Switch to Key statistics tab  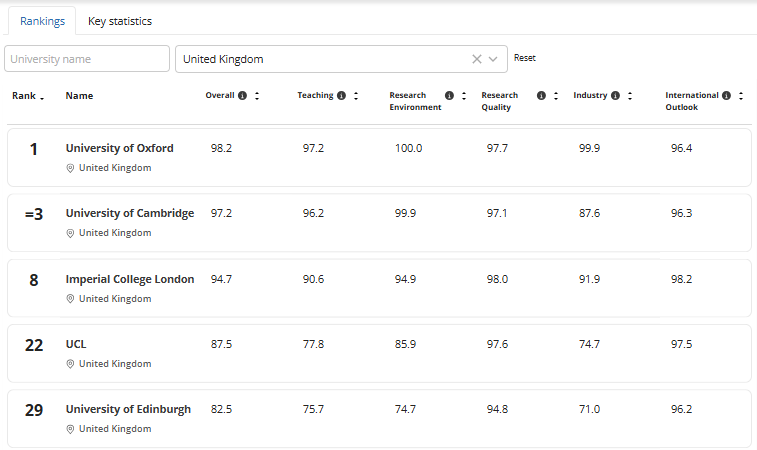[120, 22]
